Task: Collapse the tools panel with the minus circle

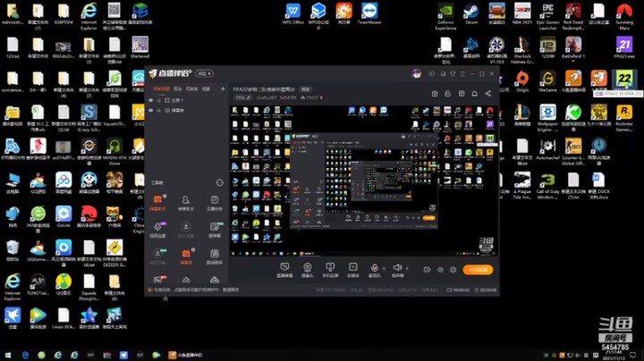Action: 219,182
